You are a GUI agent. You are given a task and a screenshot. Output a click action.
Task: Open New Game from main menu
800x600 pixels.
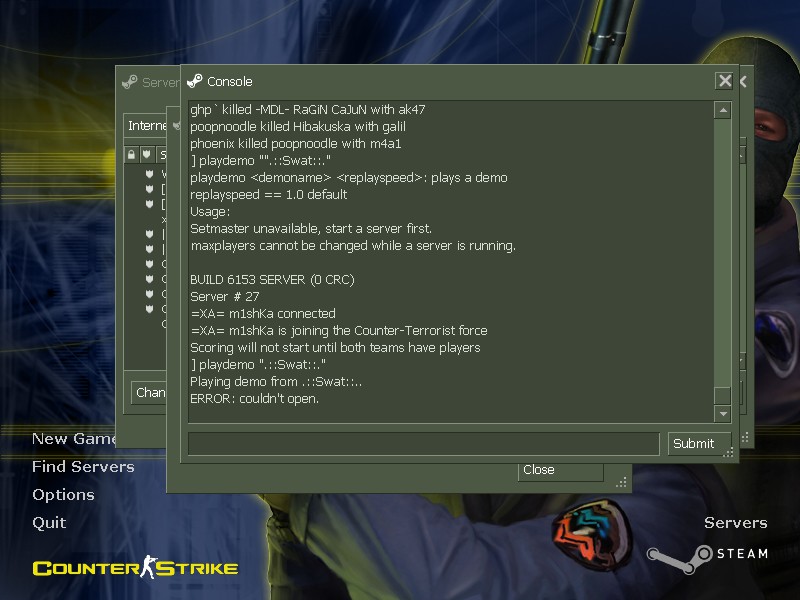pos(74,439)
